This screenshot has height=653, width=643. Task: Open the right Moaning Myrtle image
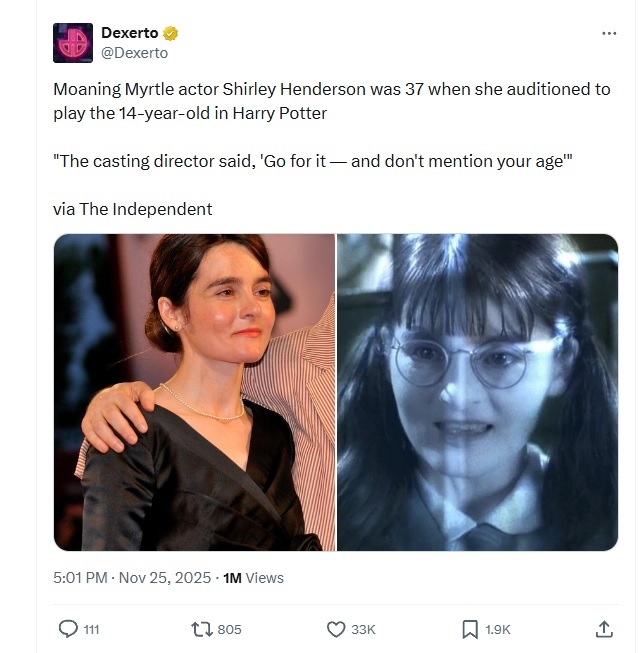coord(477,392)
